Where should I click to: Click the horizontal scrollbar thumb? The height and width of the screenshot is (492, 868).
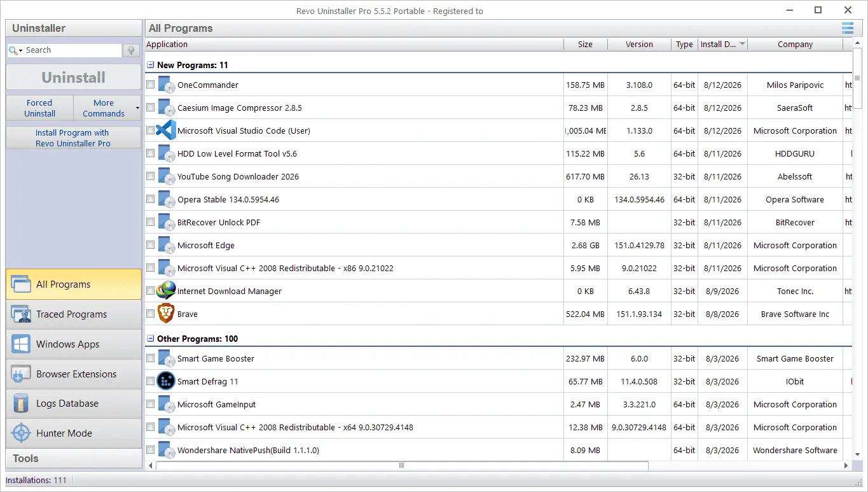[401, 465]
